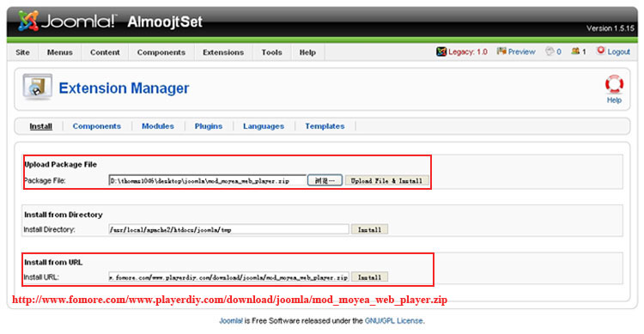This screenshot has width=644, height=334.
Task: Click the browse button next to Package File
Action: point(325,180)
